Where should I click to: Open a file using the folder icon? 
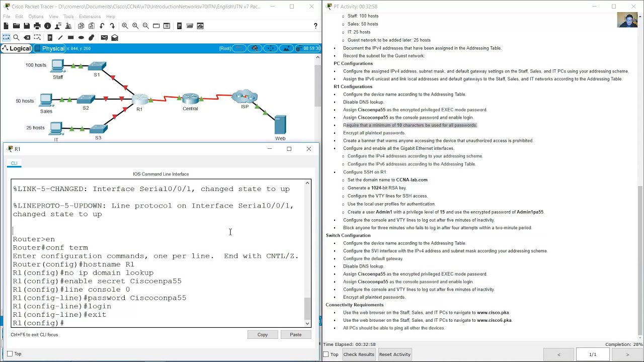click(16, 26)
